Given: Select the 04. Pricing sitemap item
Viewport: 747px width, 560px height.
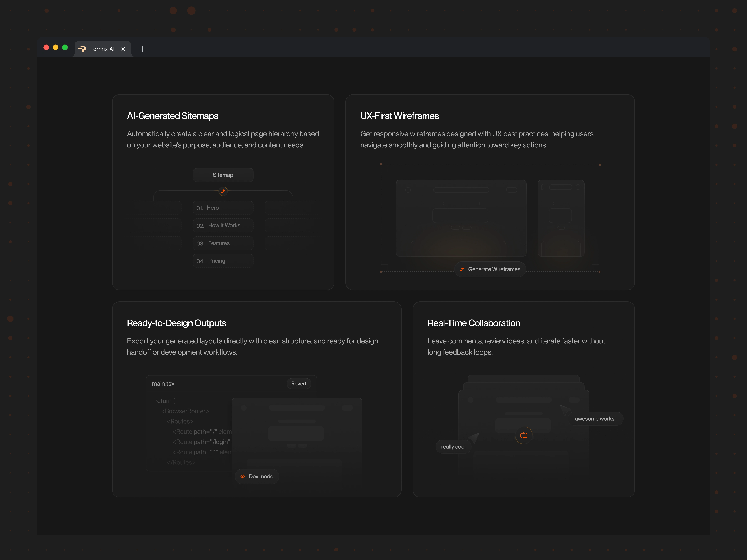Looking at the screenshot, I should pyautogui.click(x=223, y=261).
